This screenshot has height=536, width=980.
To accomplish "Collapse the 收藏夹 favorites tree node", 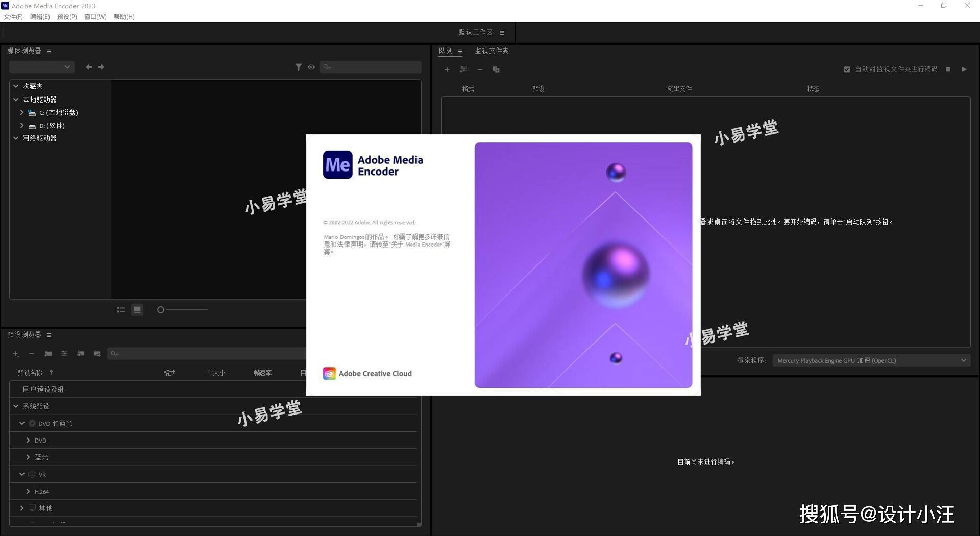I will point(16,86).
